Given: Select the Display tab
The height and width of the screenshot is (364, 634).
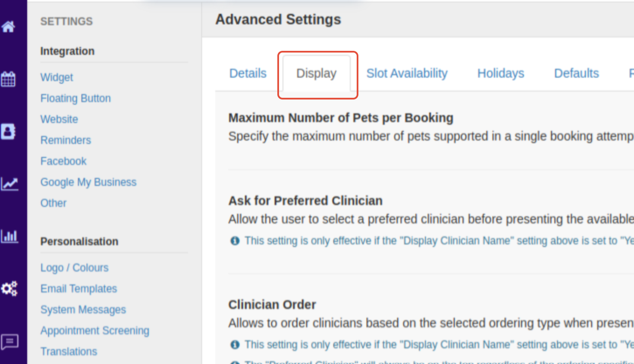Looking at the screenshot, I should (316, 73).
